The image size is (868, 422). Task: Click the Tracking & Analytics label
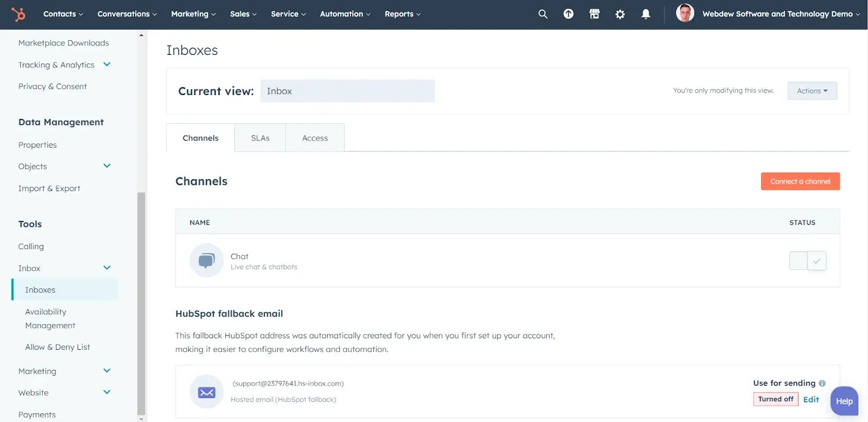click(56, 65)
